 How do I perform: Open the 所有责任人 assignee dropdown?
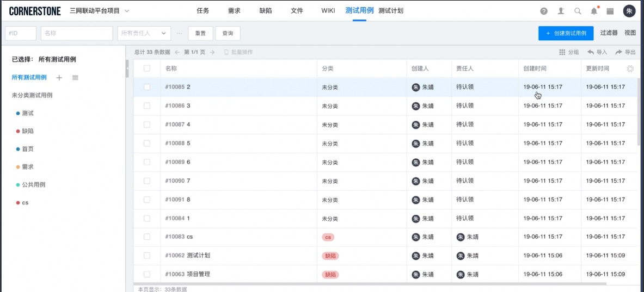[x=144, y=33]
